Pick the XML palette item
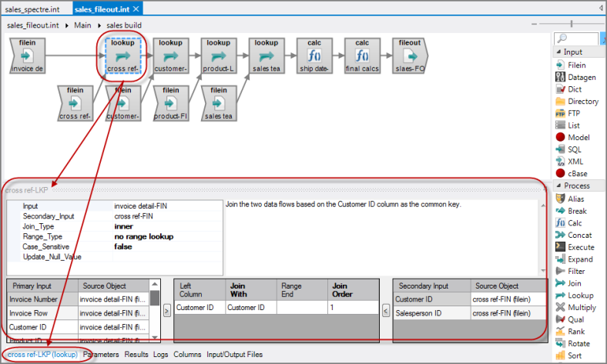This screenshot has width=607, height=364. pos(569,161)
